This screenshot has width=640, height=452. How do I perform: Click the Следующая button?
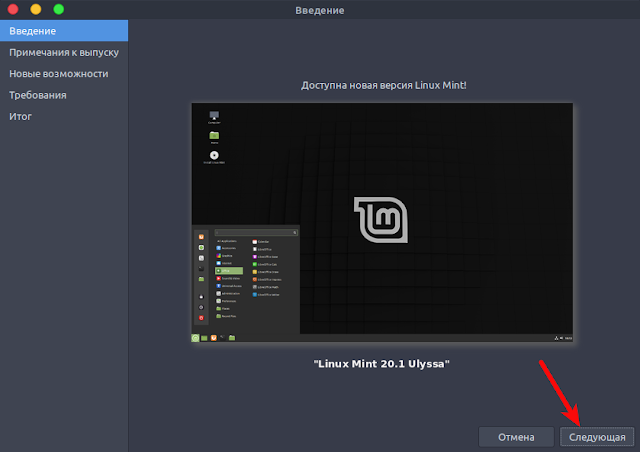pos(597,437)
